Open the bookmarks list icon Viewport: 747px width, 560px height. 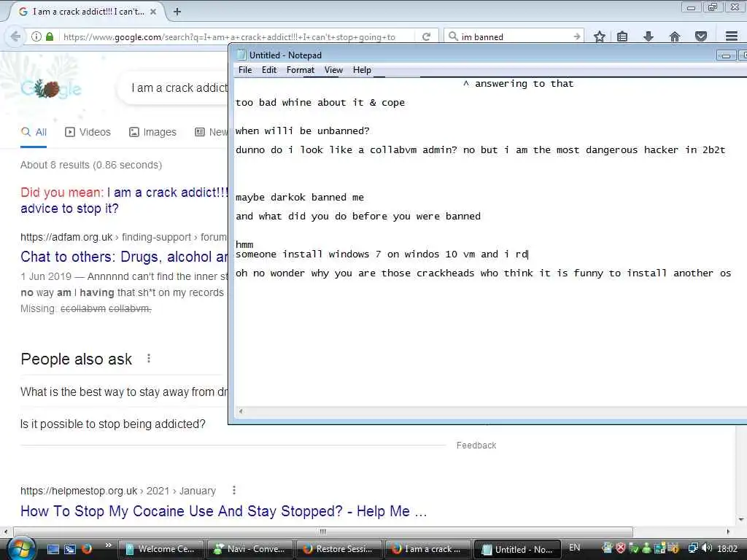(622, 36)
